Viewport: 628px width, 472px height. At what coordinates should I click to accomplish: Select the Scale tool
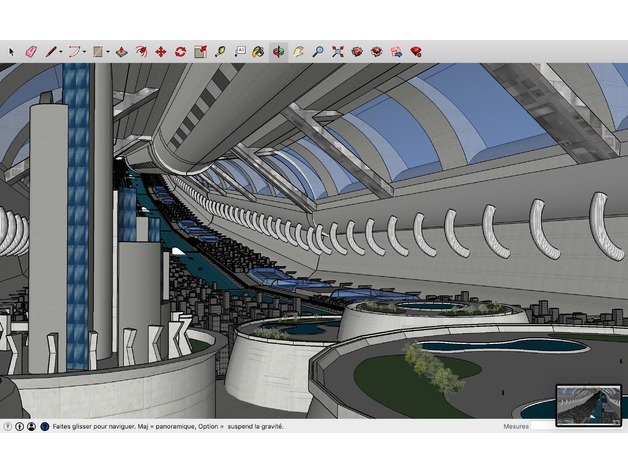click(x=200, y=51)
